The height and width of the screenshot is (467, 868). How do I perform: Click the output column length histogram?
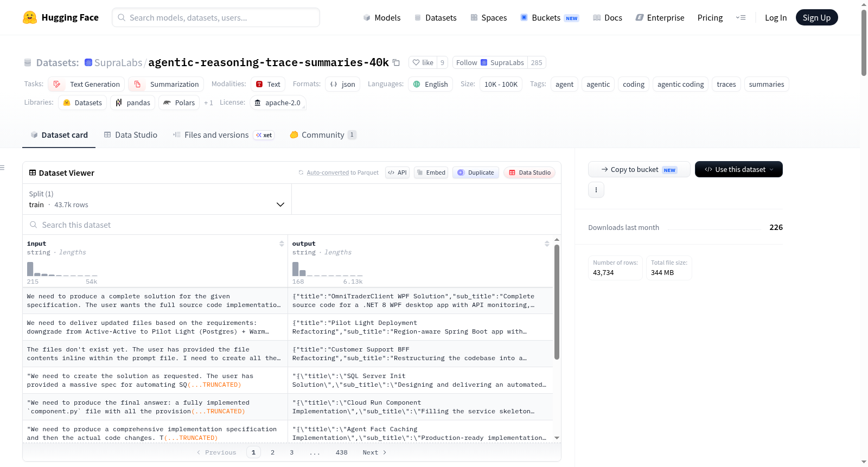pyautogui.click(x=327, y=269)
